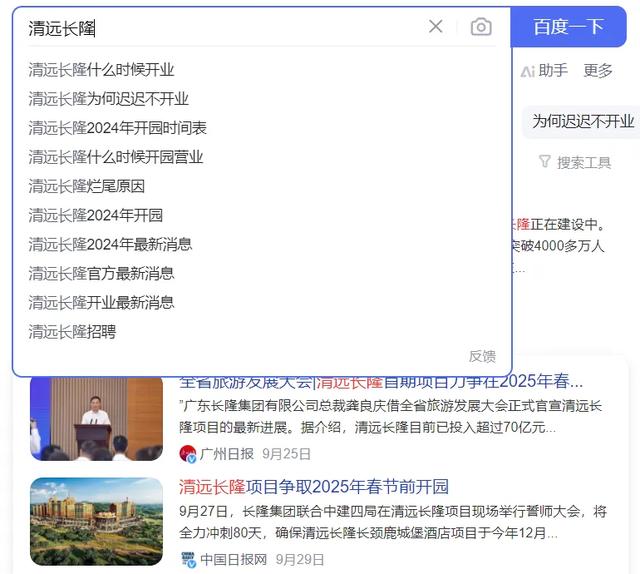Open headline 清远长隆项目争取2025年春节前开园
This screenshot has width=640, height=574.
(x=313, y=487)
